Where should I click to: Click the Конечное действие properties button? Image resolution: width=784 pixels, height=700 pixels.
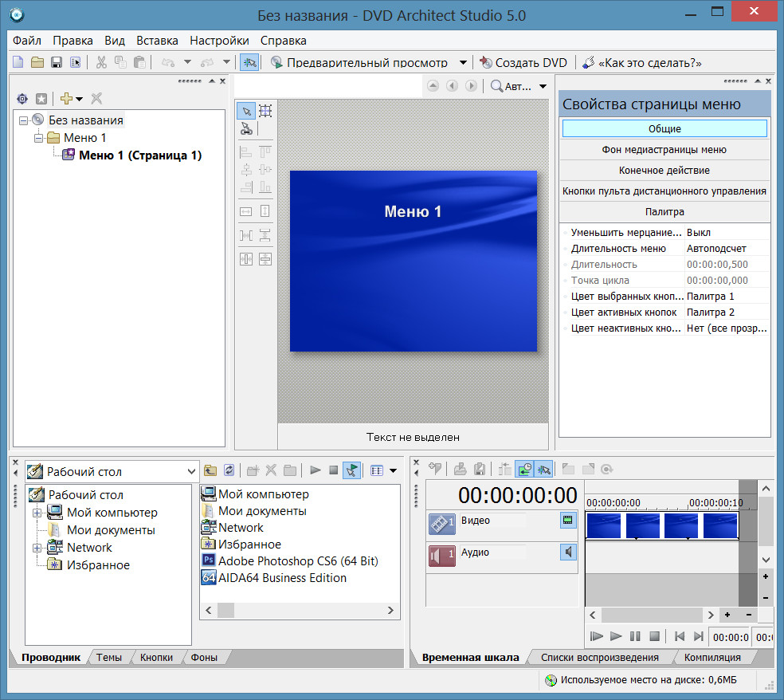tap(664, 171)
